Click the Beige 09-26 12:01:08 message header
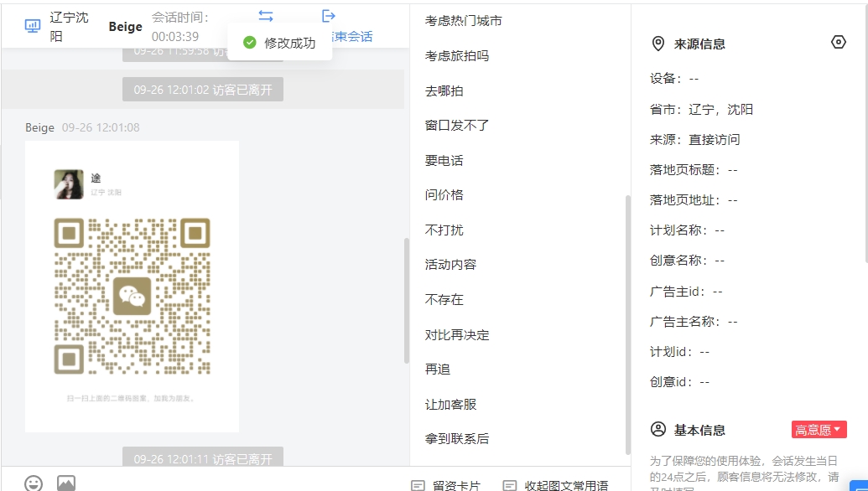The image size is (868, 491). tap(82, 127)
